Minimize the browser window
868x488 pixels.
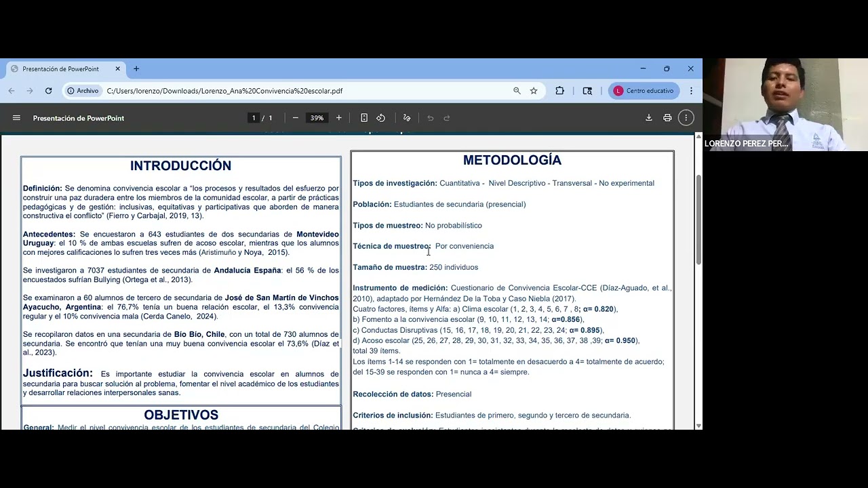[x=643, y=68]
